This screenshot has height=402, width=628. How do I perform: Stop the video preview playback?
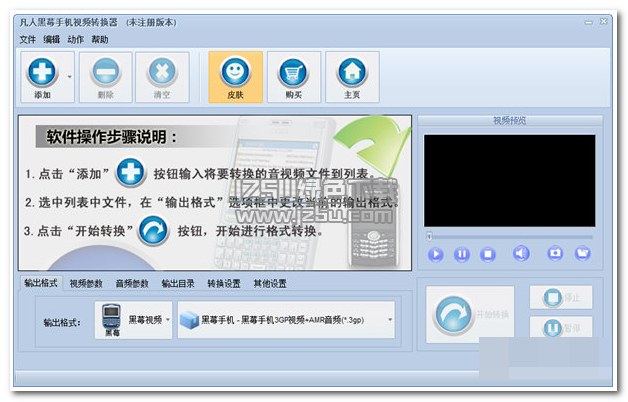pyautogui.click(x=487, y=254)
